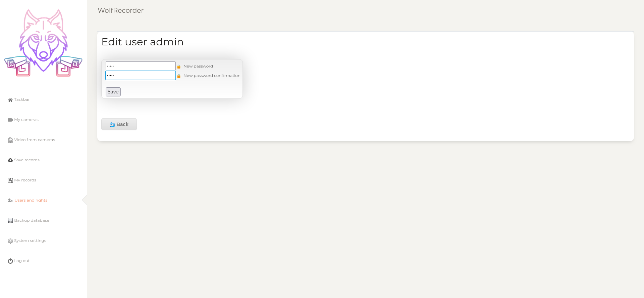
Task: Click the Backup database disk icon
Action: tap(10, 221)
